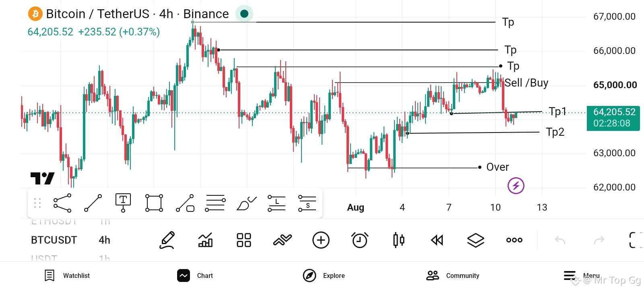Viewport: 644px width, 290px height.
Task: Open the indicators chart icon
Action: point(205,240)
